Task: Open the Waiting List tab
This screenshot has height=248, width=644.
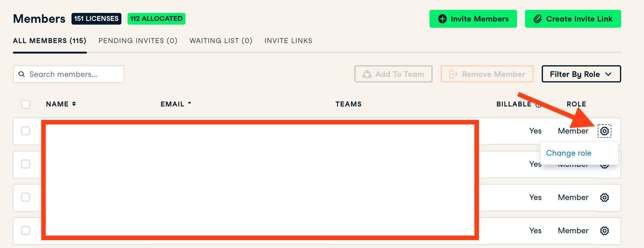Action: (221, 41)
